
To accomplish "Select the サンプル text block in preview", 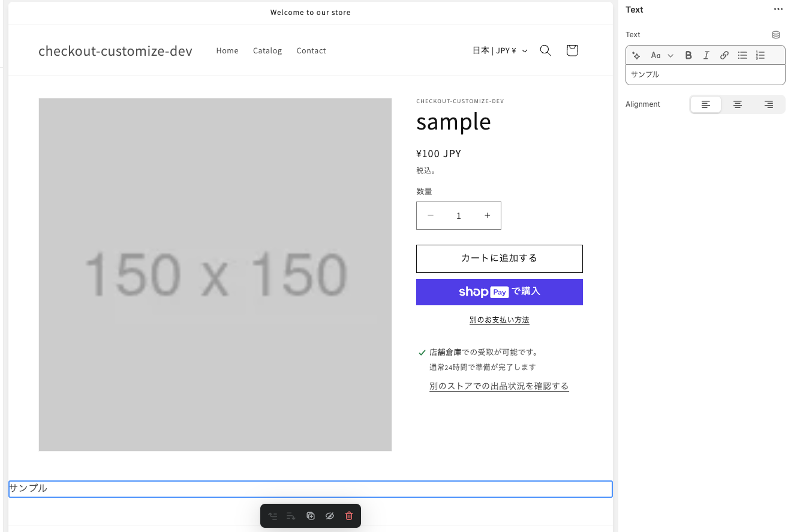I will click(x=311, y=489).
